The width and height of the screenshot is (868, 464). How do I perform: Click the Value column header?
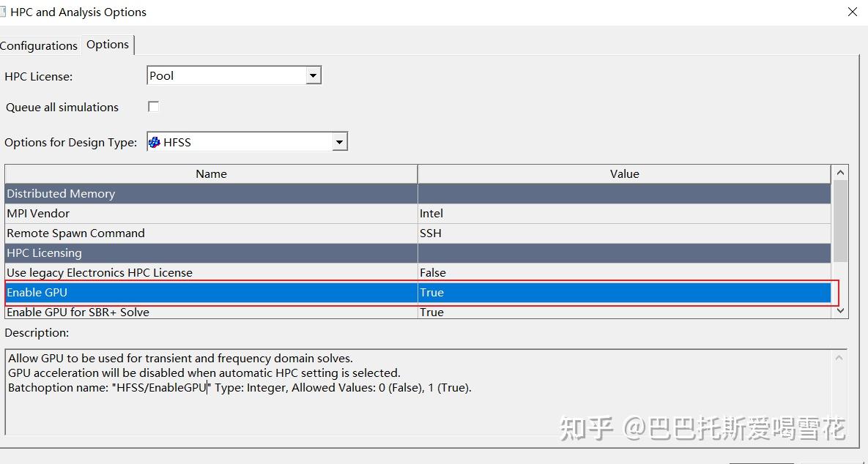[624, 173]
